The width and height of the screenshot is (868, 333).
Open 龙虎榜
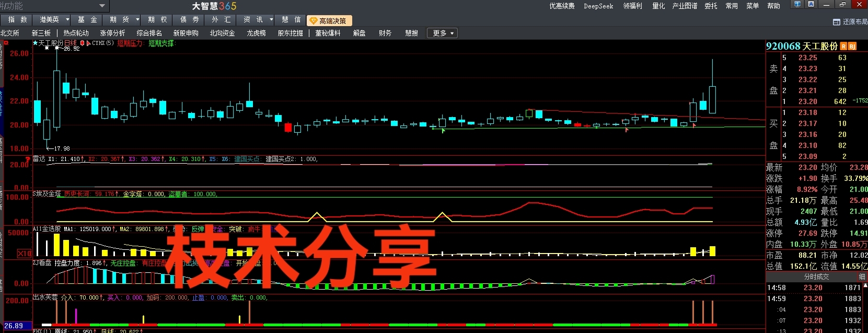256,33
